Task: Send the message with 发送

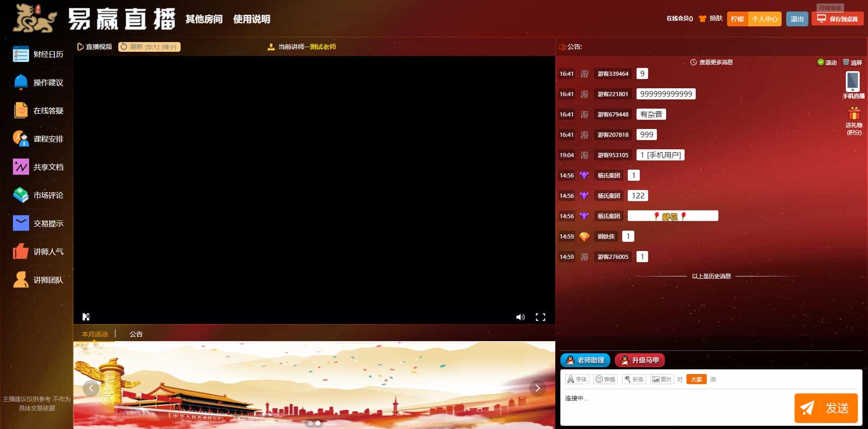Action: [826, 408]
